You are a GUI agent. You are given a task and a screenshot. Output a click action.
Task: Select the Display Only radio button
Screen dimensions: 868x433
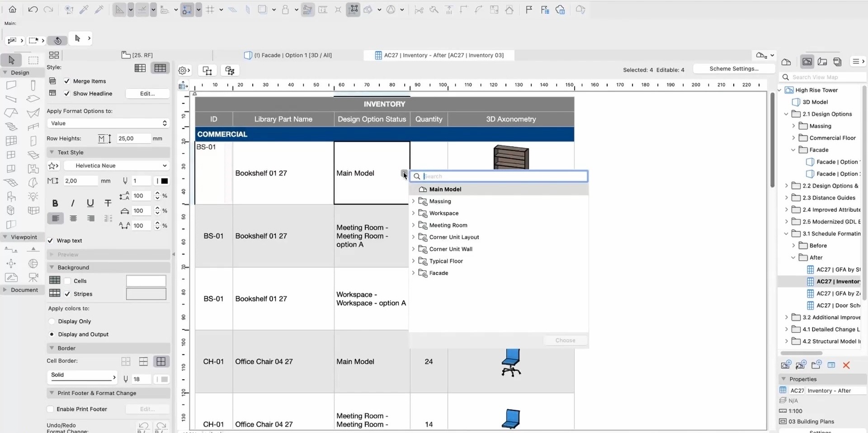tap(52, 321)
